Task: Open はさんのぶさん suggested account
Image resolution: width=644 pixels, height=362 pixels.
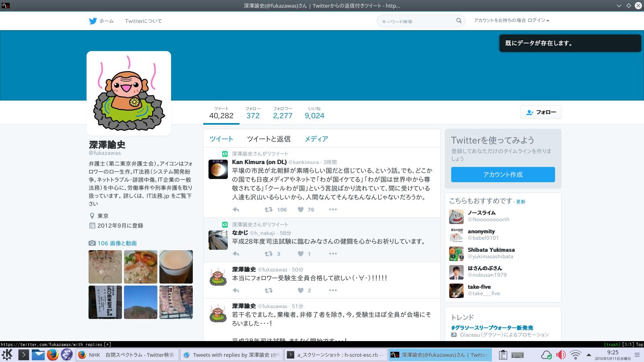Action: coord(485,268)
